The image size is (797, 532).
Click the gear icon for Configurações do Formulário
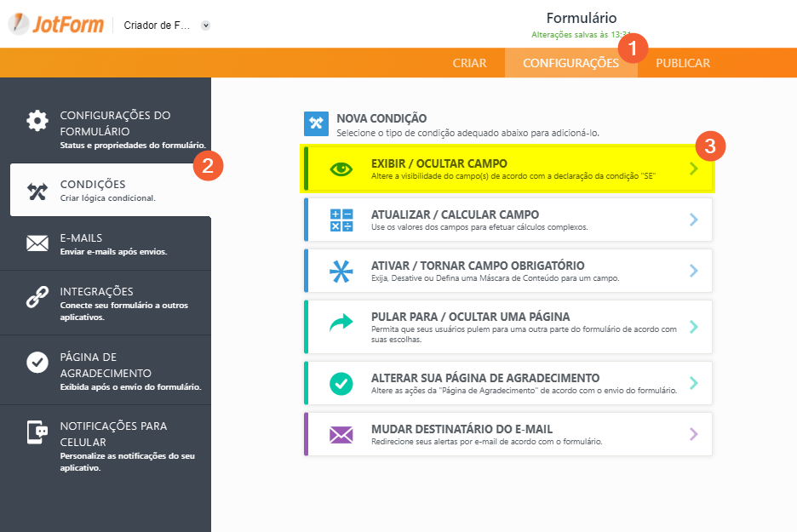point(37,120)
